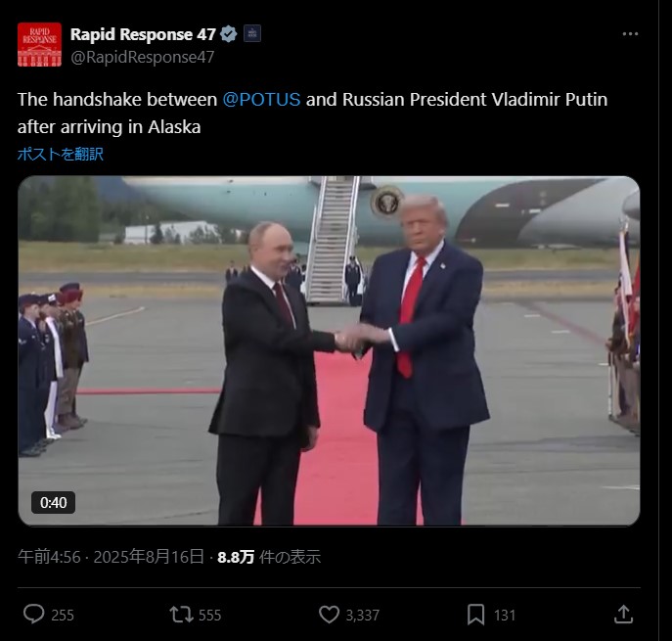
Task: Click the @RapidResponse47 handle
Action: coord(142,57)
